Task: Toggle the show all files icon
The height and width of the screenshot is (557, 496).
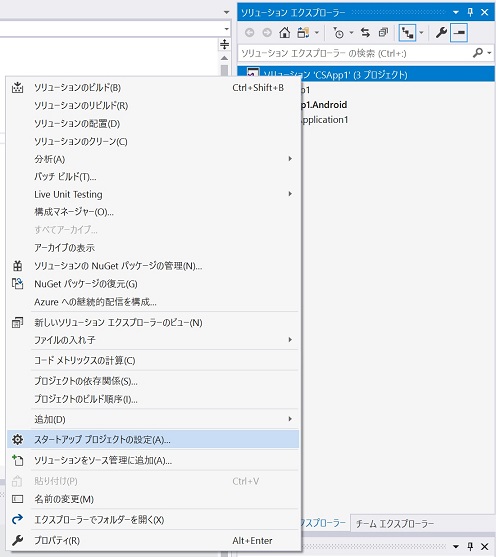Action: (407, 33)
